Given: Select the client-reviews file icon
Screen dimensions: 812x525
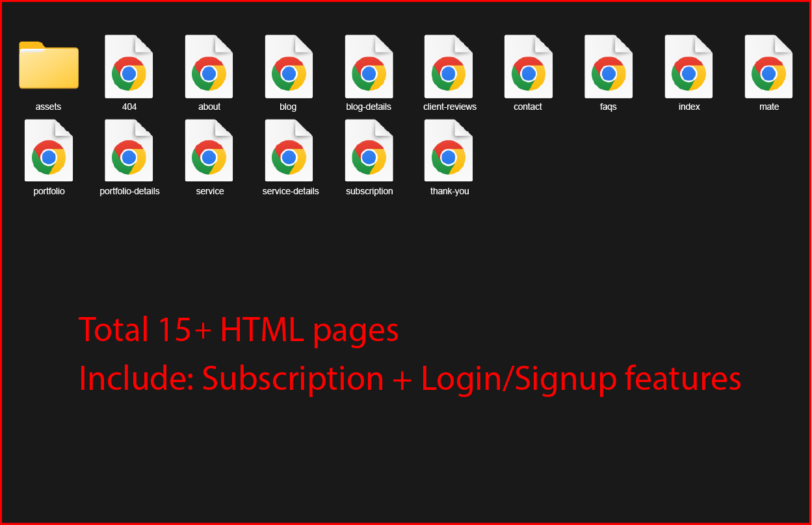Looking at the screenshot, I should coord(449,66).
